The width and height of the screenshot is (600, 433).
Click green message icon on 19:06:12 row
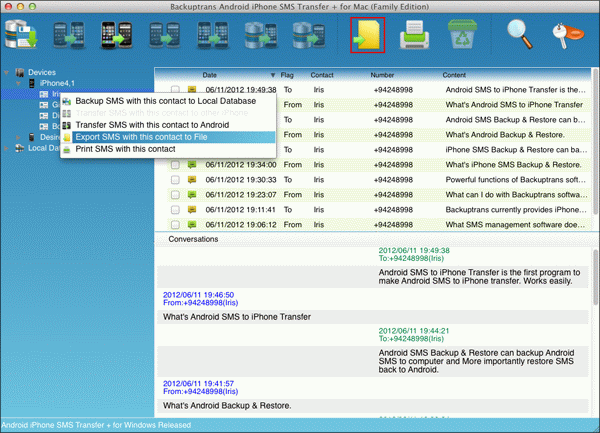pyautogui.click(x=192, y=224)
